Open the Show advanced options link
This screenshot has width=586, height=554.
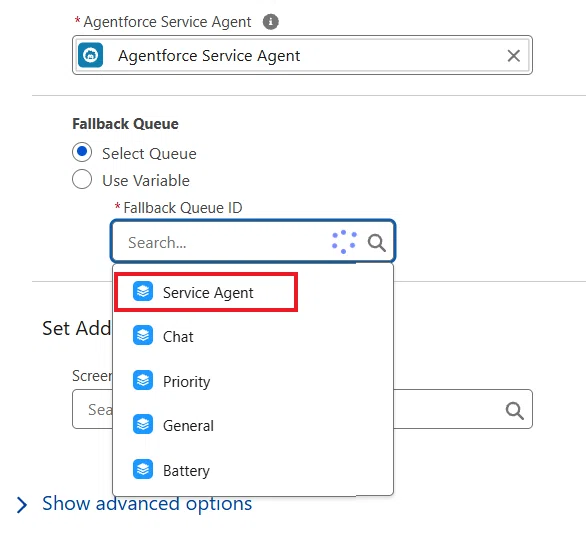147,504
